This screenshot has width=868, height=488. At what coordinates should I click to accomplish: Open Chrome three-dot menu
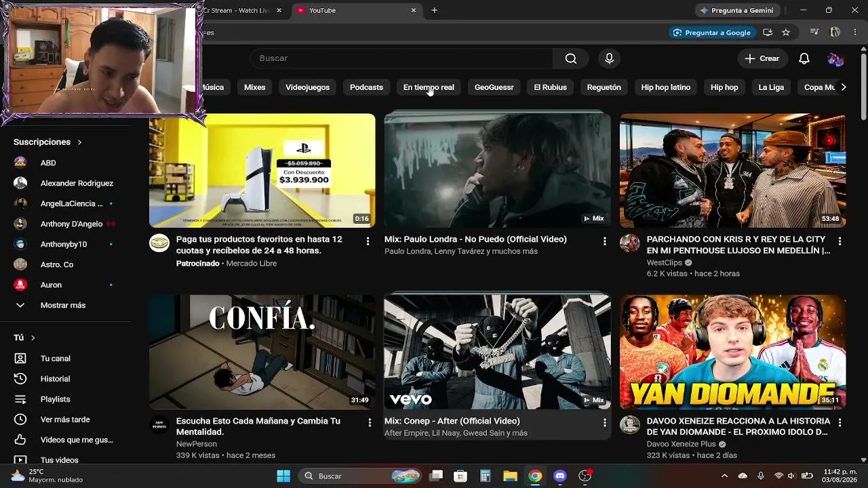coord(854,32)
